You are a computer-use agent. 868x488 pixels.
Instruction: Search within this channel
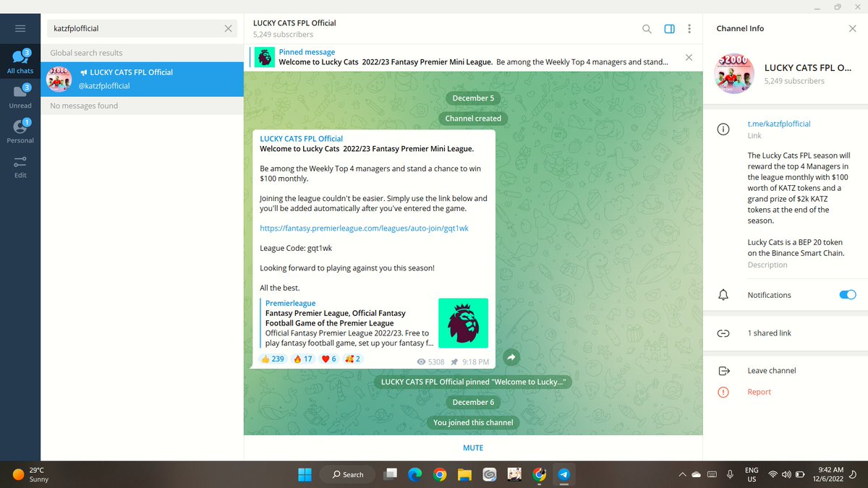647,29
